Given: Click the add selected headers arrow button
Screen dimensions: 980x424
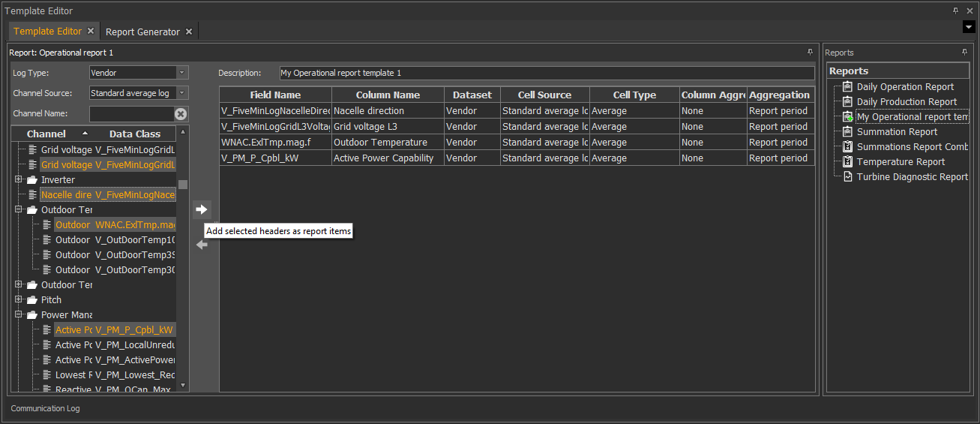Looking at the screenshot, I should pyautogui.click(x=201, y=209).
